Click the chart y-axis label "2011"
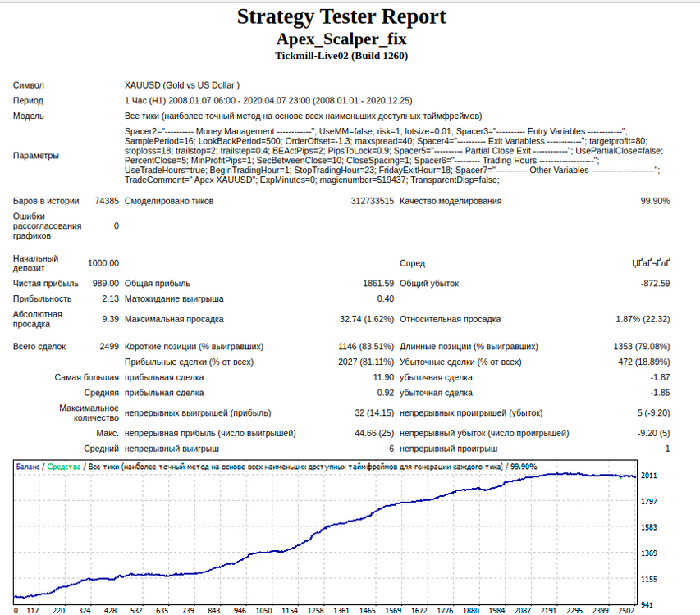700x615 pixels. point(648,476)
